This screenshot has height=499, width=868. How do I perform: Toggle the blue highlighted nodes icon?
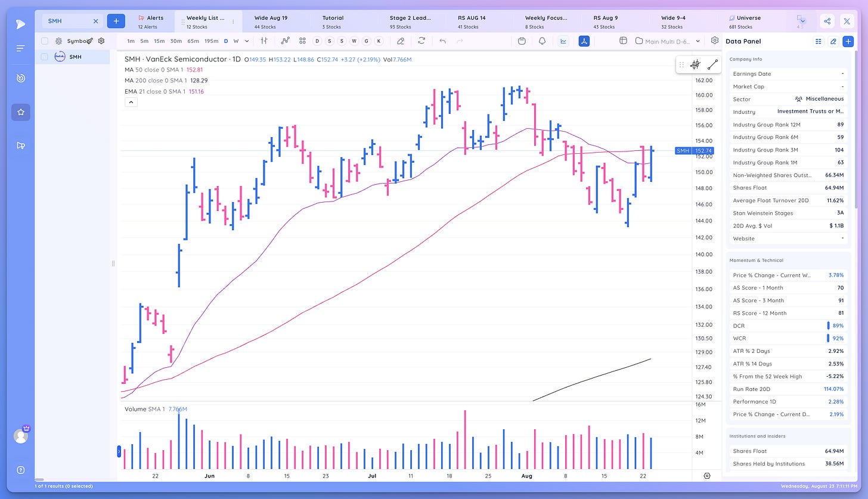click(x=584, y=41)
